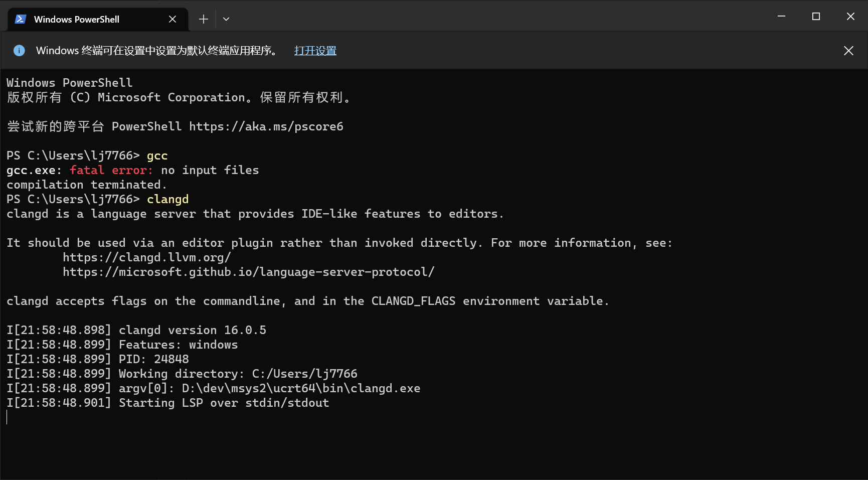This screenshot has width=868, height=480.
Task: Close the Windows PowerShell tab
Action: pyautogui.click(x=172, y=19)
